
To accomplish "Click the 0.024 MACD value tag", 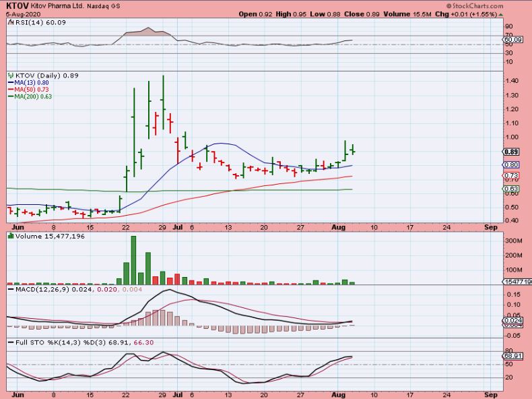I will click(x=513, y=320).
